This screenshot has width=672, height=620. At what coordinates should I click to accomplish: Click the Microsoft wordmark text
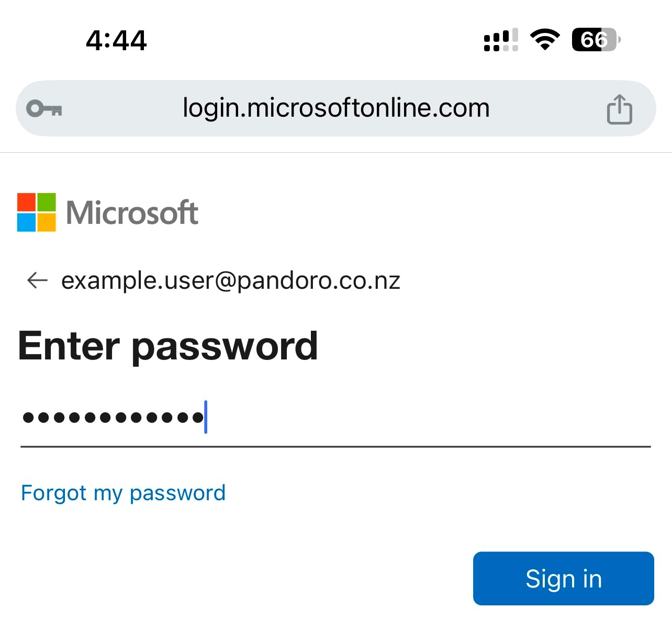132,212
